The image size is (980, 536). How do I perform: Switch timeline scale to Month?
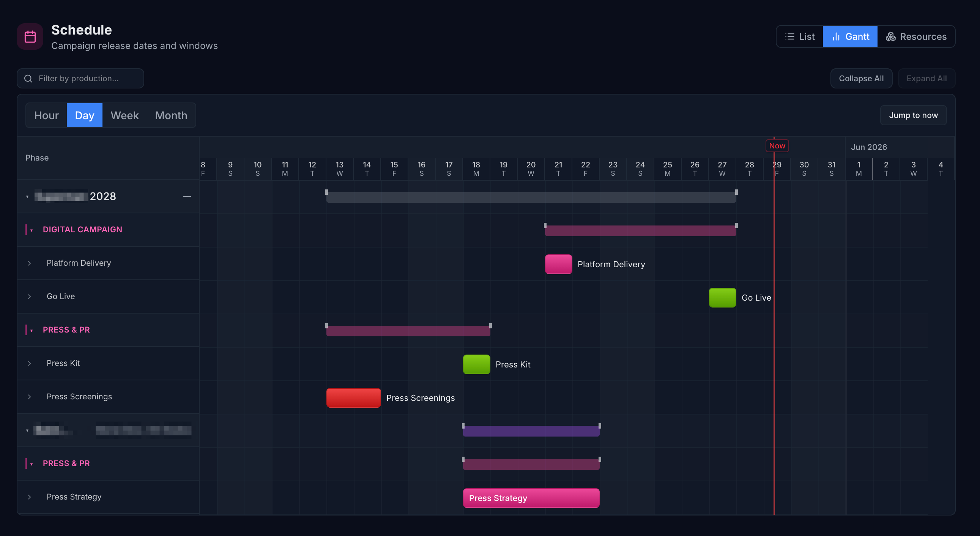click(171, 115)
